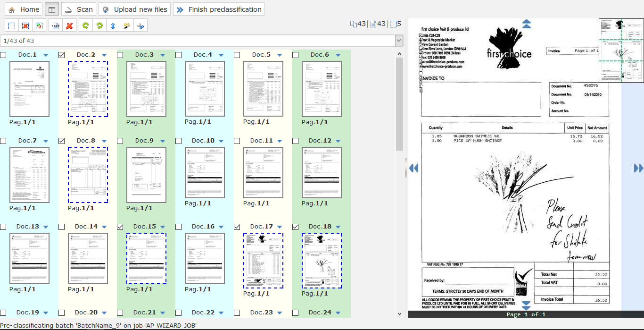Select the Doc.11 page thumbnail

263,172
